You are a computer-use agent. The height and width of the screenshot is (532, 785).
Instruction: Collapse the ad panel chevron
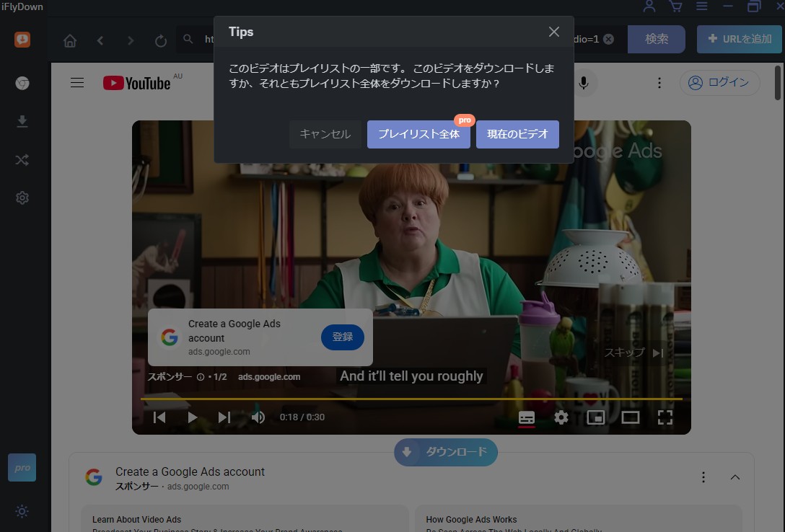tap(734, 477)
